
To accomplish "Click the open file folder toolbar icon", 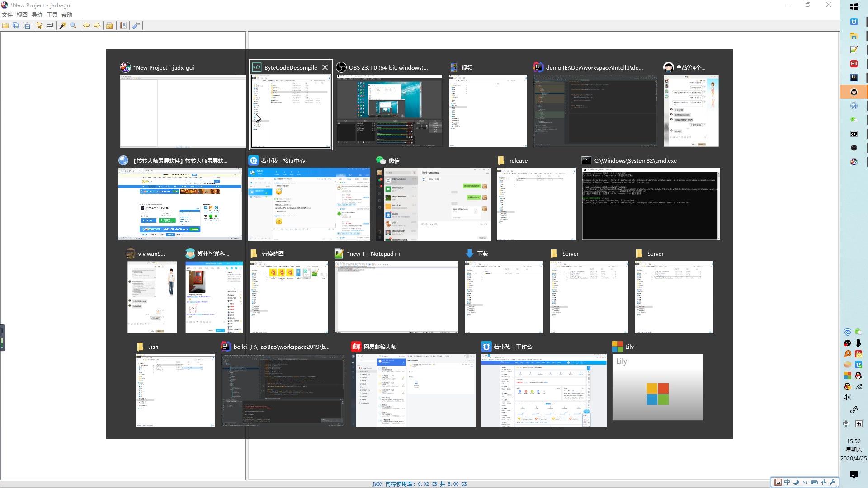I will [x=5, y=26].
